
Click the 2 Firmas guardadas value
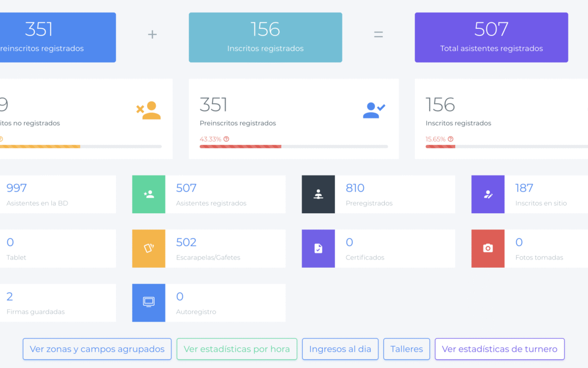click(10, 296)
